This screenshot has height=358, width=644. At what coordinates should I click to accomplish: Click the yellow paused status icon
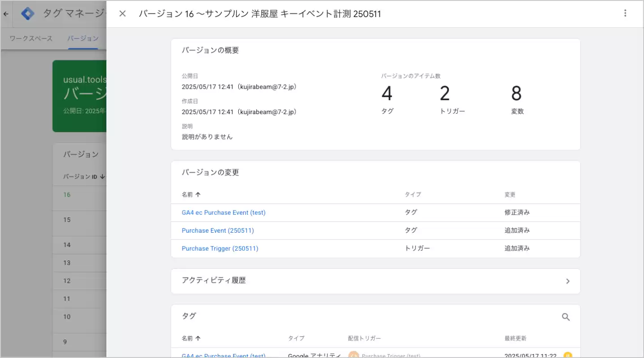click(568, 355)
